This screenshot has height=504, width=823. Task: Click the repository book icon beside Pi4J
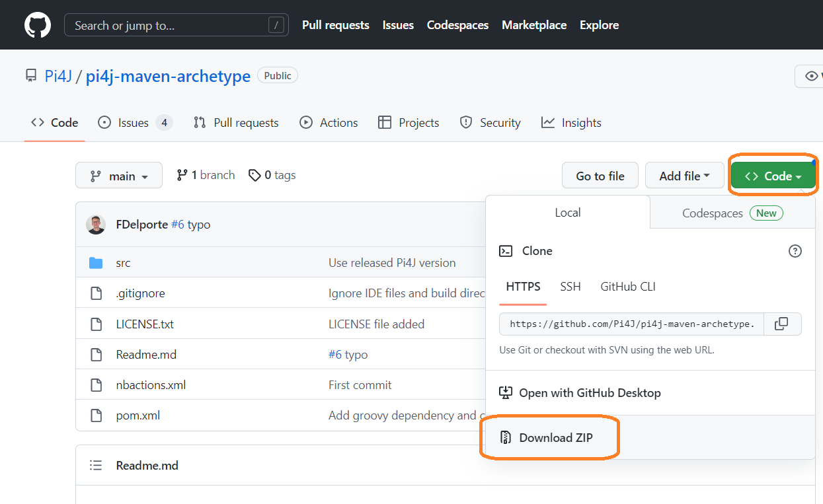click(31, 76)
